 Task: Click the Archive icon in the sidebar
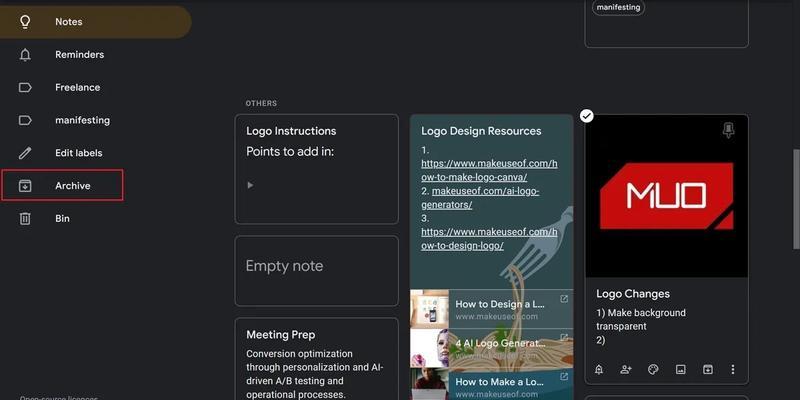(x=26, y=186)
